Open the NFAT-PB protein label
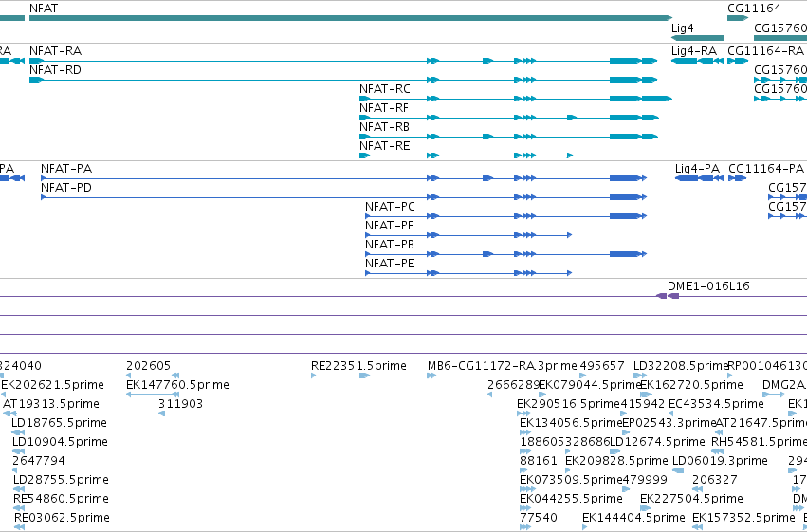Viewport: 807px width, 532px height. point(390,245)
